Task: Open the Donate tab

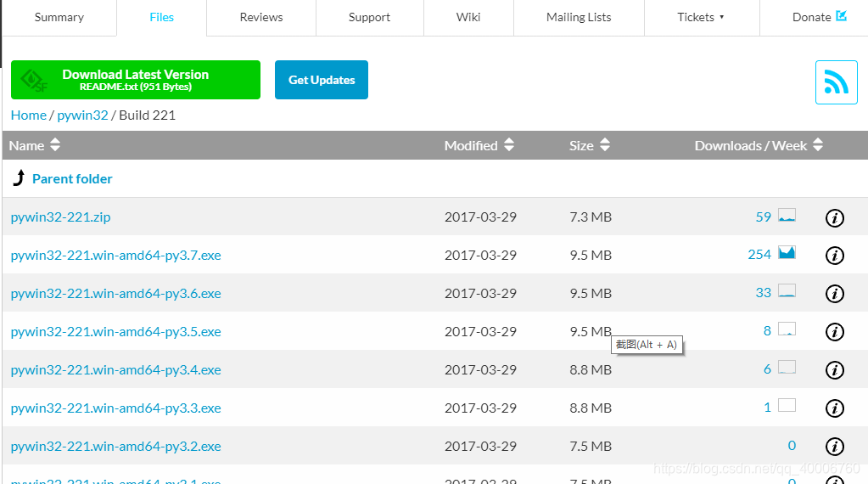Action: click(814, 17)
